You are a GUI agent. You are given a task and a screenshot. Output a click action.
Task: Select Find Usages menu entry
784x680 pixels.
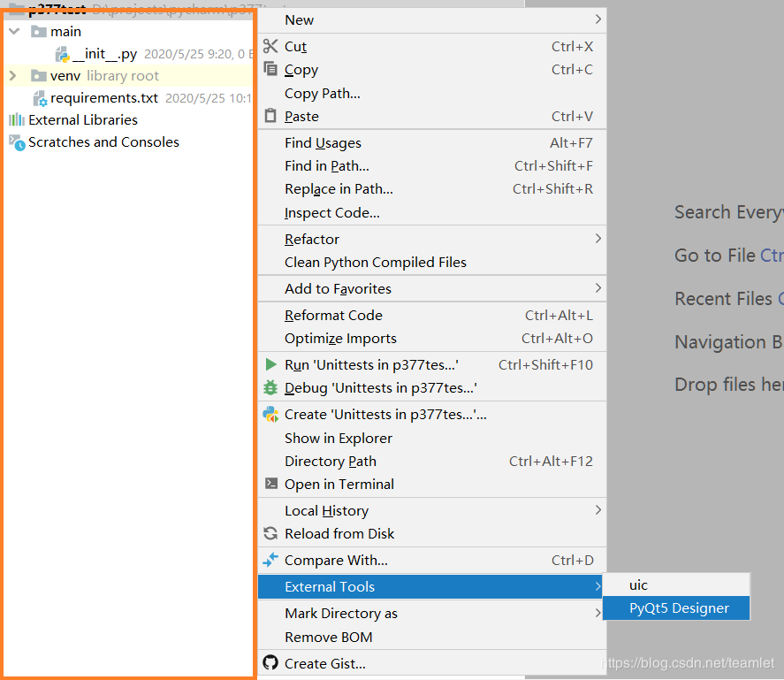(432, 142)
